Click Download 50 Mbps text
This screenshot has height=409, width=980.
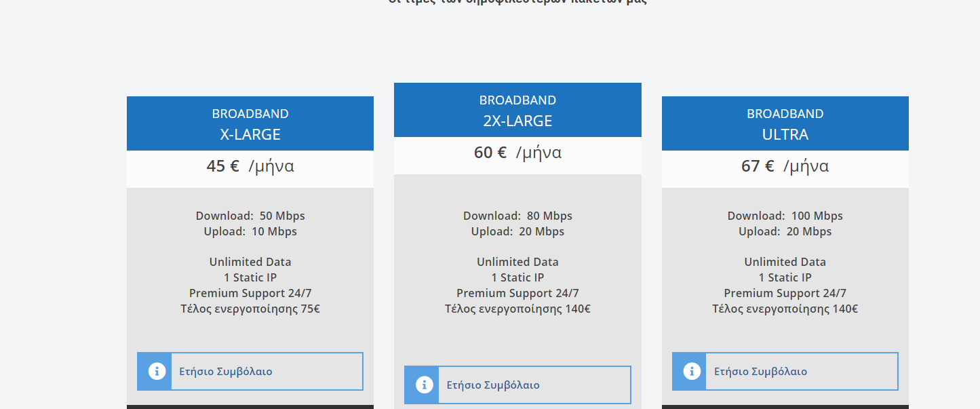click(x=250, y=216)
